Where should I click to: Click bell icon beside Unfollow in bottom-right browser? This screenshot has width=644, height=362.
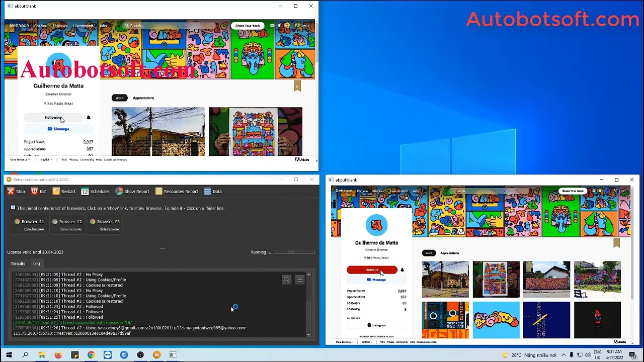pyautogui.click(x=402, y=270)
